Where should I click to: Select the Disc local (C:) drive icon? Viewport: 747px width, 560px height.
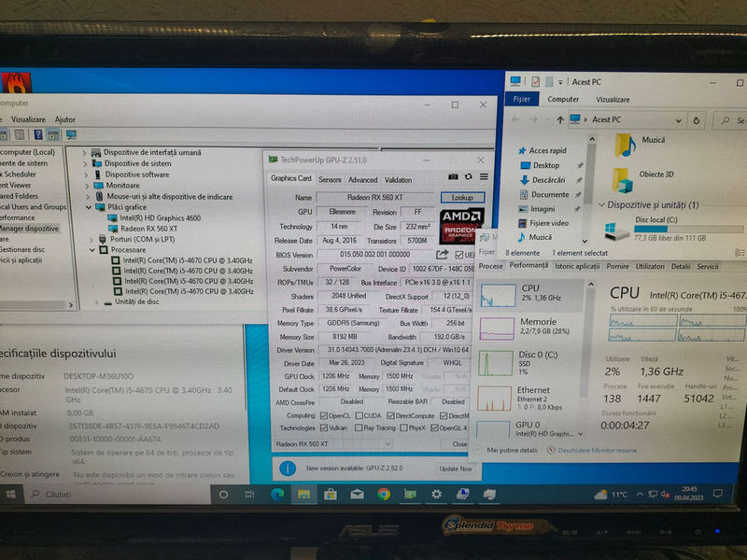click(x=616, y=231)
